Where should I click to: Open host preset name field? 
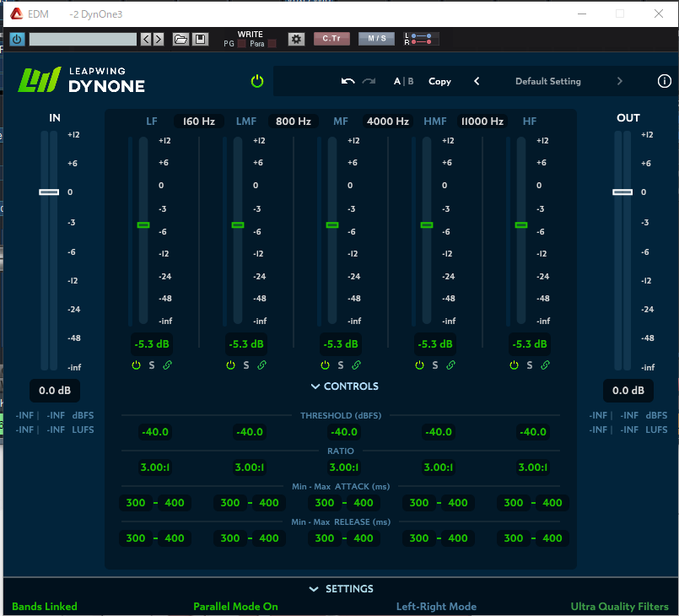point(83,40)
